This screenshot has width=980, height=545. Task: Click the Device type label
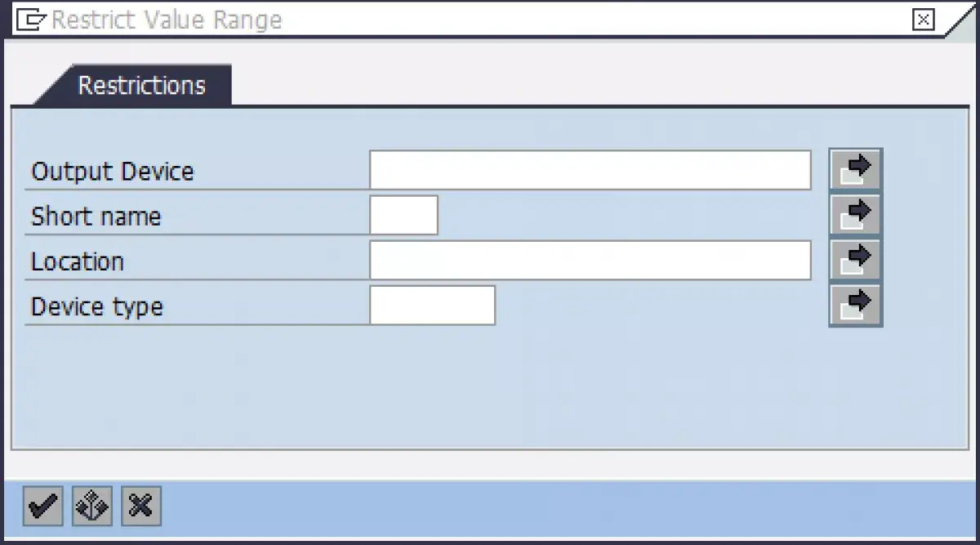(97, 306)
